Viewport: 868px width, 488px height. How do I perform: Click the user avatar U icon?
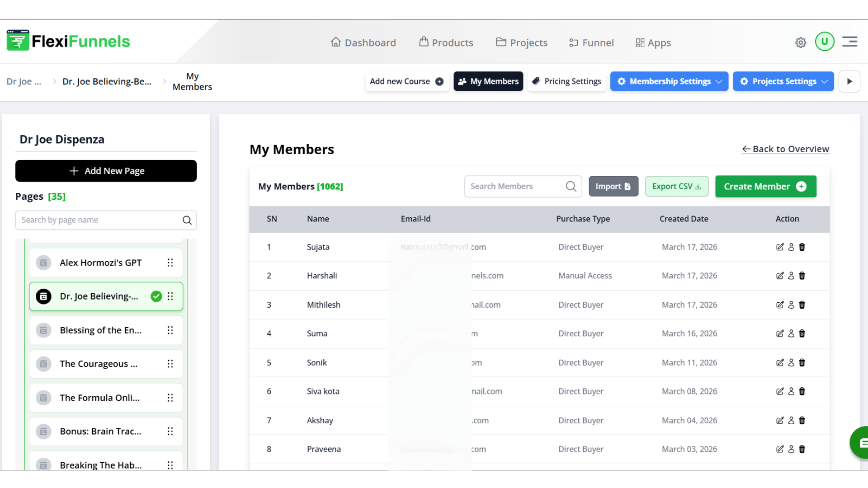pyautogui.click(x=825, y=42)
